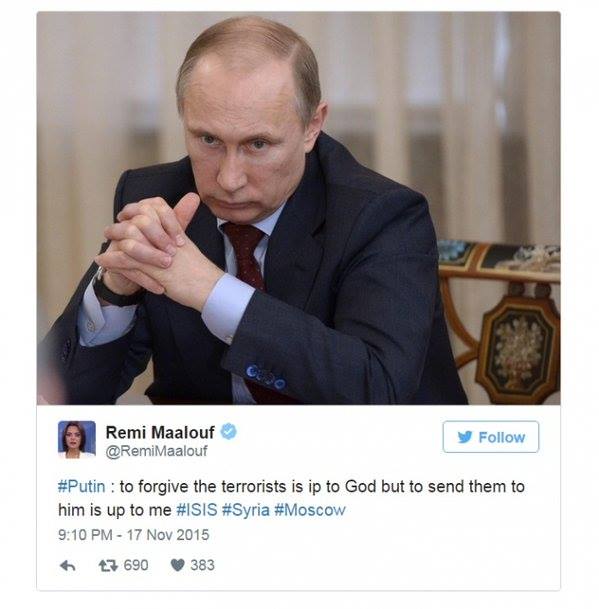Open Remi Maalouf's profile avatar

pos(77,440)
